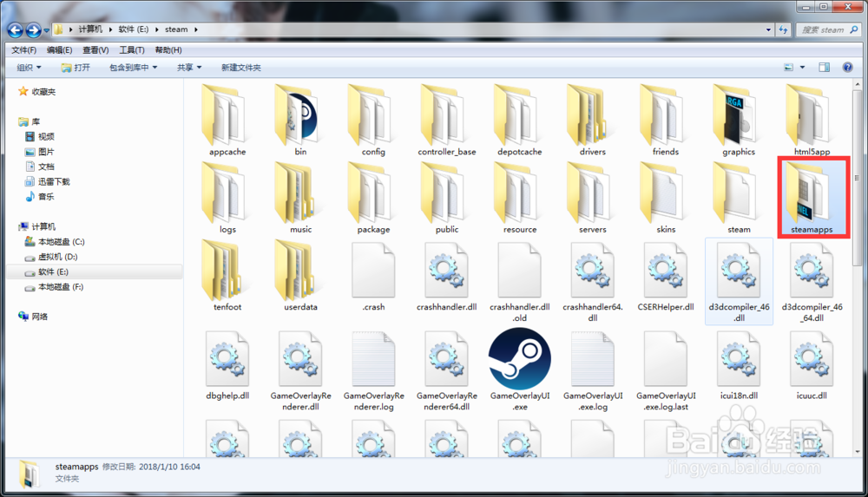
Task: Select the CSERHelper.dll file
Action: (666, 276)
